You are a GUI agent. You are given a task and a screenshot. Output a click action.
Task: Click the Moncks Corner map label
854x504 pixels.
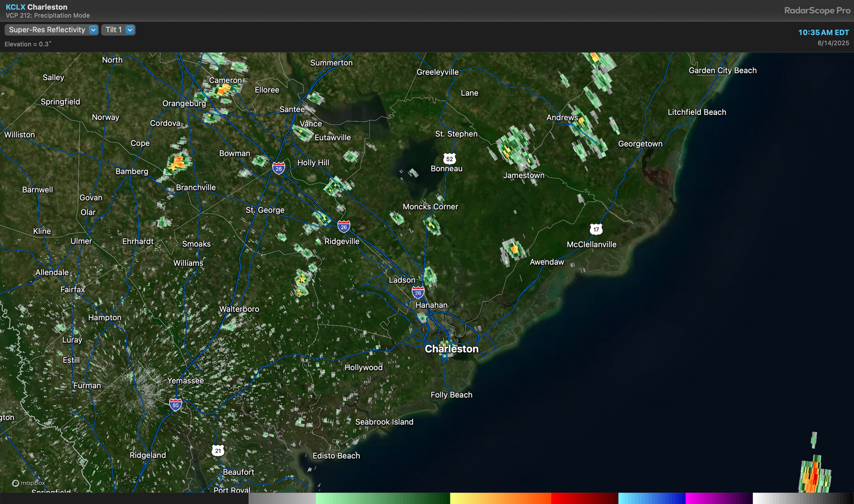430,207
